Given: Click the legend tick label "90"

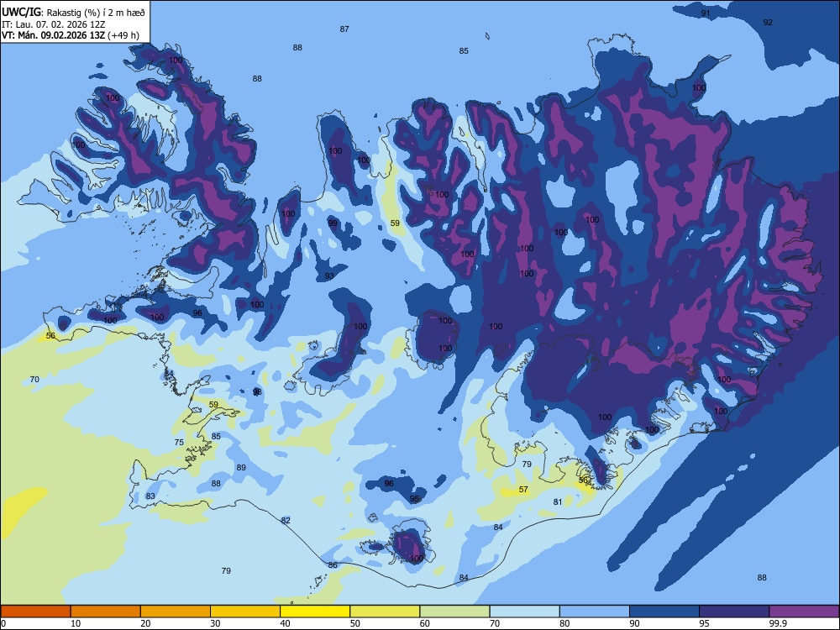Looking at the screenshot, I should point(634,623).
